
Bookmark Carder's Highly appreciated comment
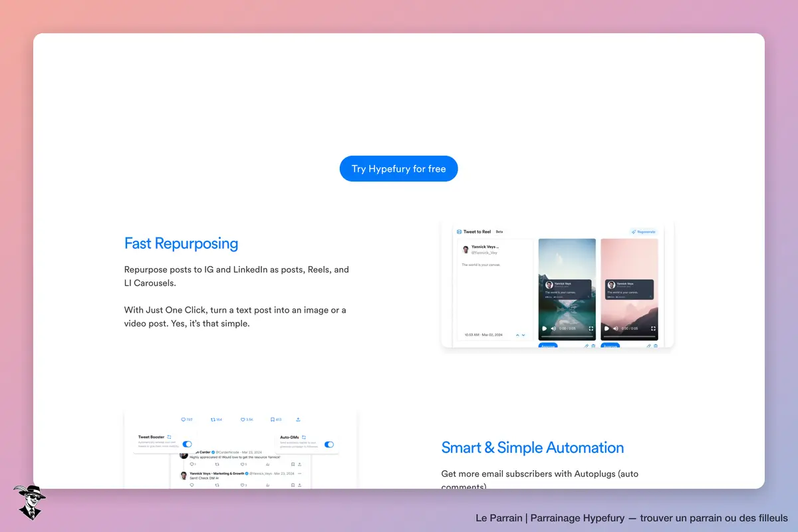click(x=293, y=464)
